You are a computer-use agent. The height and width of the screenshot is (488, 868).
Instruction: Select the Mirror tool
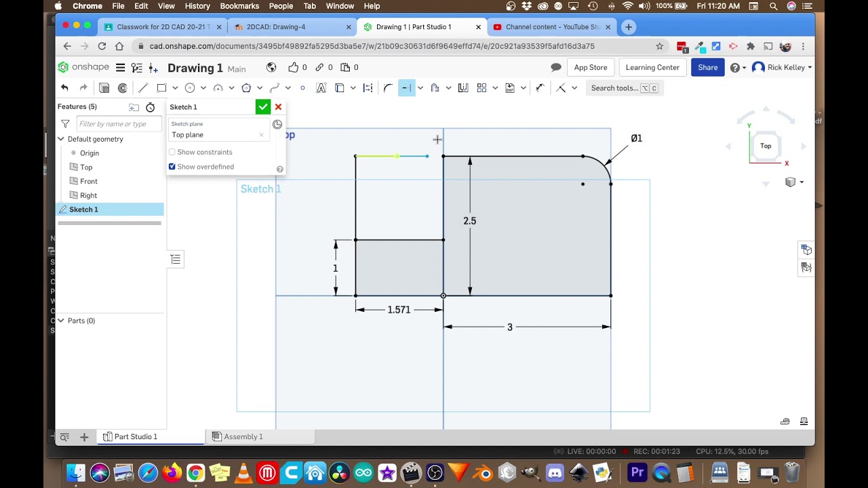463,88
